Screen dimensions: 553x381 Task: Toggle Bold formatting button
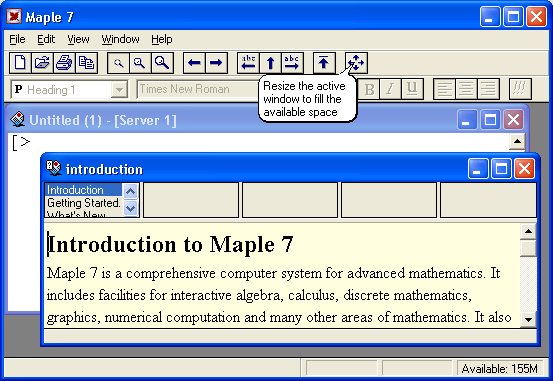(x=369, y=89)
